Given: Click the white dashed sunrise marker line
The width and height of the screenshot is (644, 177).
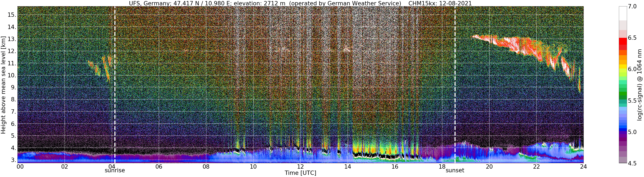Looking at the screenshot, I should [x=115, y=85].
